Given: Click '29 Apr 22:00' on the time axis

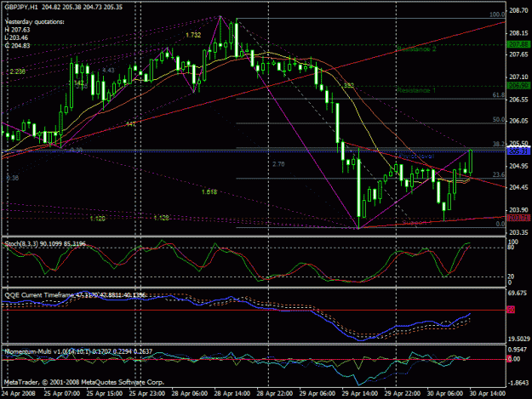Looking at the screenshot, I should point(402,393).
